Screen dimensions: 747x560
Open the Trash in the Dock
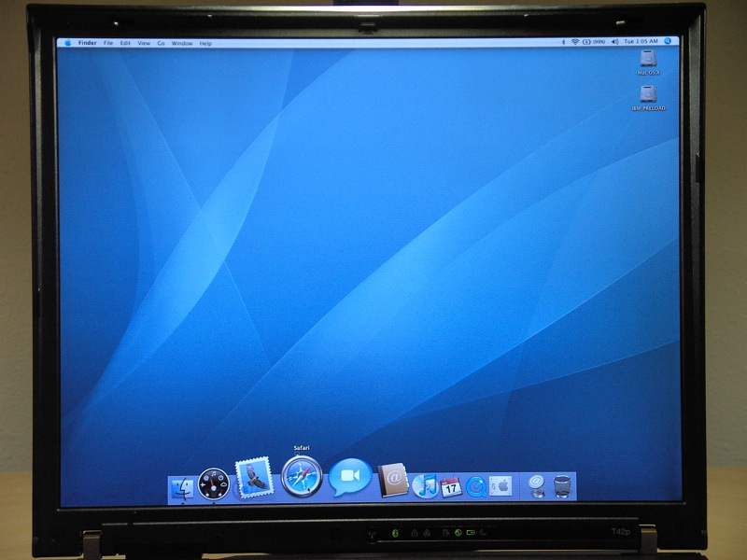click(x=562, y=486)
